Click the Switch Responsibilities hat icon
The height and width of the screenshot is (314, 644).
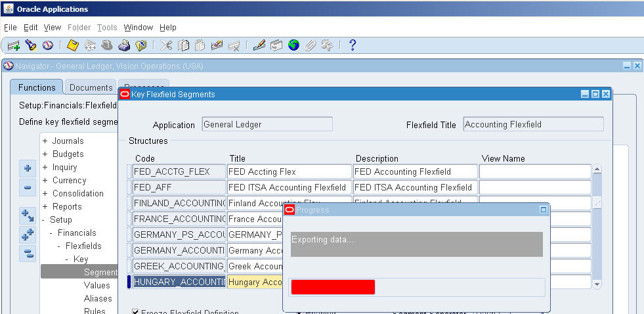(107, 45)
